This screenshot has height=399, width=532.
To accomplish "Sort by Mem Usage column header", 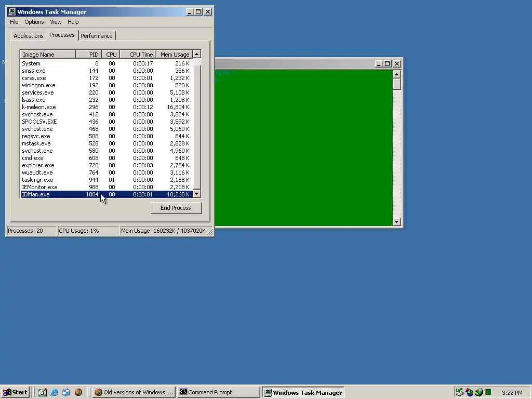I will pos(175,54).
